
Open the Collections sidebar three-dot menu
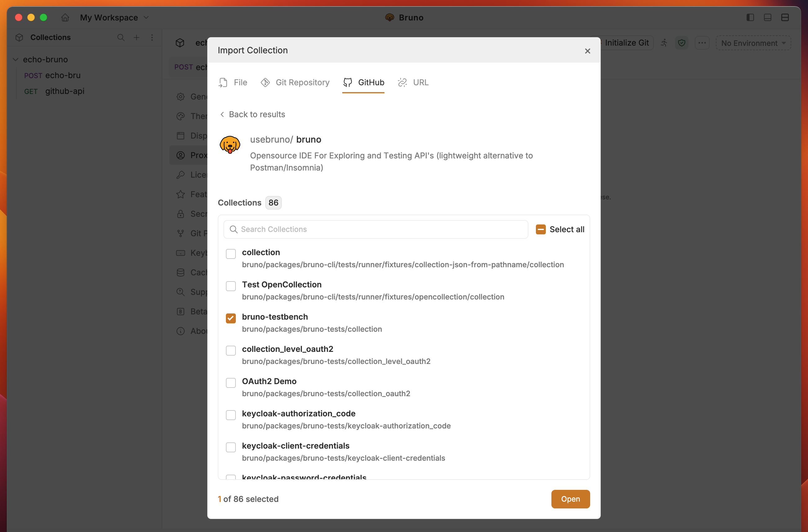(x=152, y=37)
